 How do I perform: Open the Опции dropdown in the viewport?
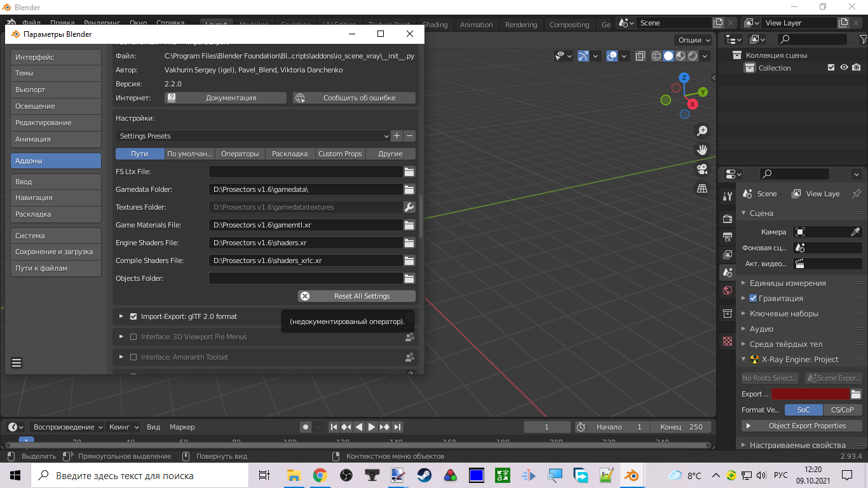point(695,39)
